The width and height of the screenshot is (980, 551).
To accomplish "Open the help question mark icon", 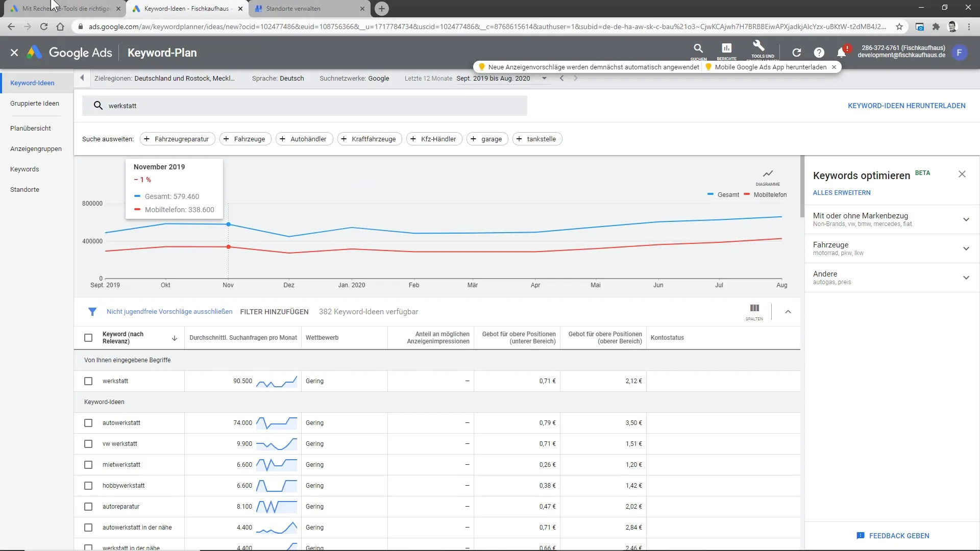I will (x=819, y=53).
